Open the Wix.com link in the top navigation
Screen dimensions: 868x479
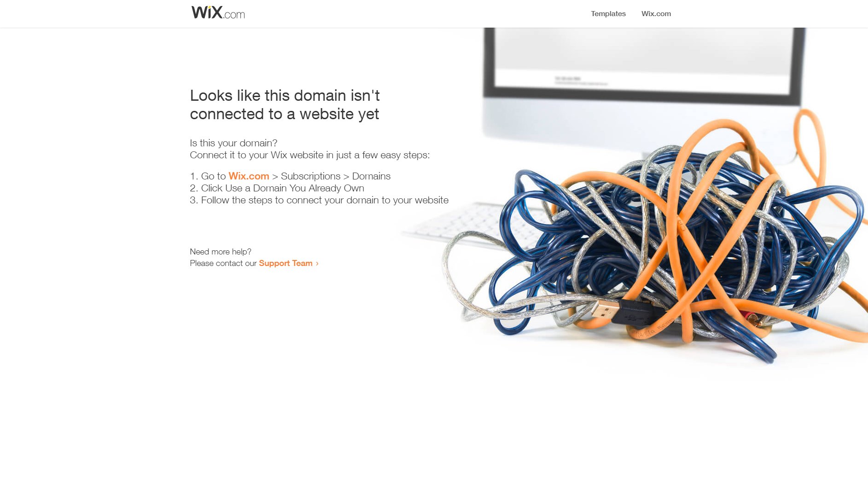pyautogui.click(x=656, y=14)
